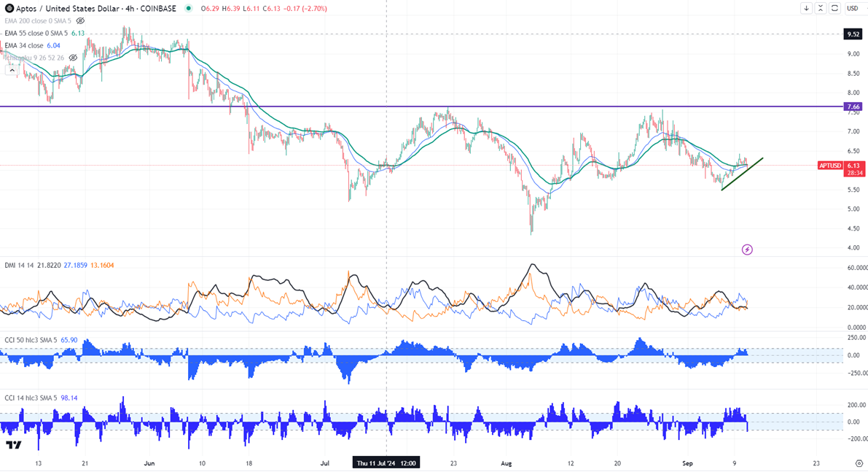Click the 13.1604 orange DMI value
Screen dimensions: 868x472
(102, 266)
